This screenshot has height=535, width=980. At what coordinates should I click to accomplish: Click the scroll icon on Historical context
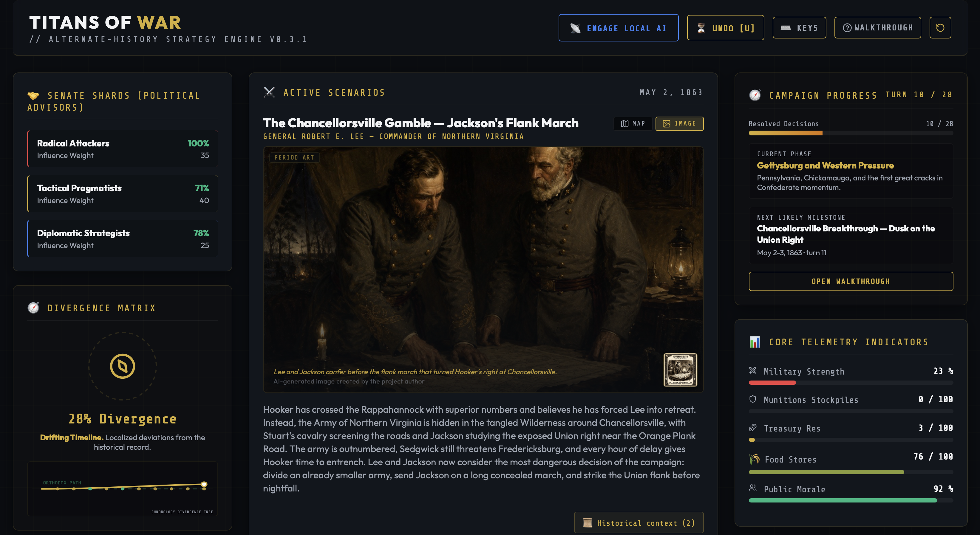(588, 523)
